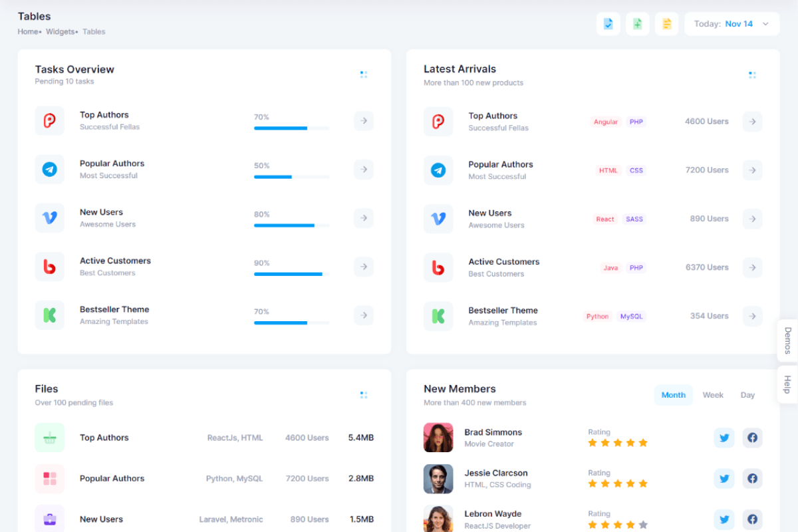The height and width of the screenshot is (532, 798).
Task: Open Brad Simmons' Twitter link
Action: coord(724,438)
